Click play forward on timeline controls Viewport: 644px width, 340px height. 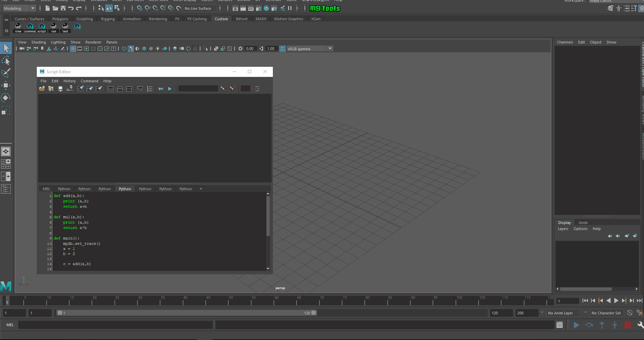[616, 301]
